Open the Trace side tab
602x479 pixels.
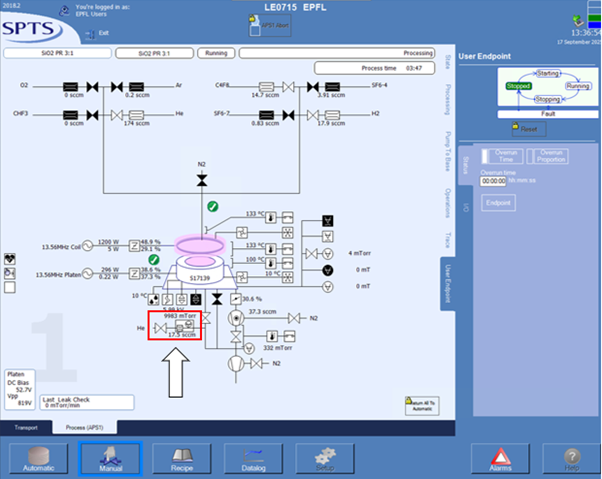click(x=447, y=240)
